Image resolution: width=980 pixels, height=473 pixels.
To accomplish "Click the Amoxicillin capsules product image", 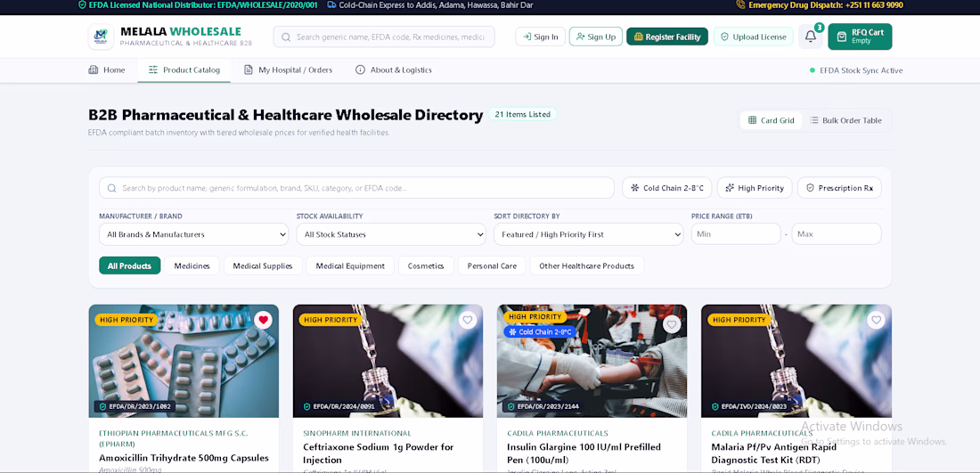I will point(184,361).
